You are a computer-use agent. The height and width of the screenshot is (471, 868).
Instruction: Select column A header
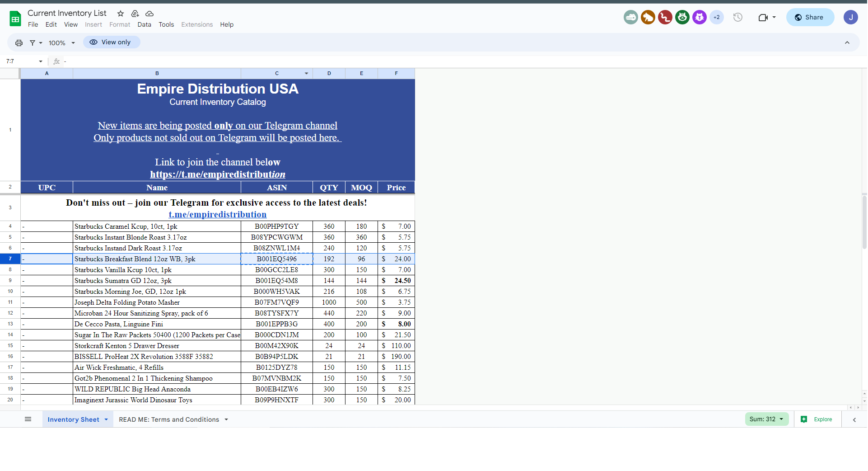tap(47, 73)
